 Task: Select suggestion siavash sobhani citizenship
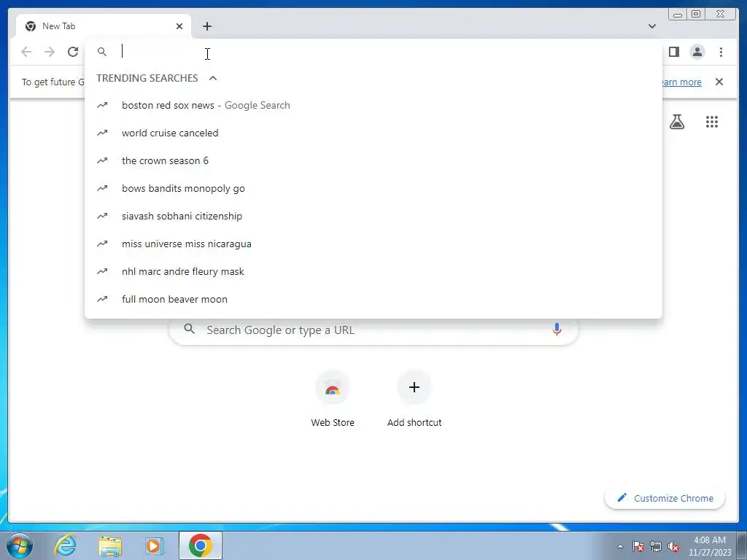pyautogui.click(x=373, y=216)
